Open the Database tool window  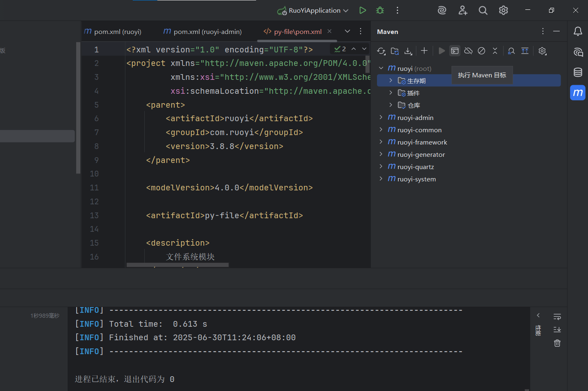click(x=578, y=72)
